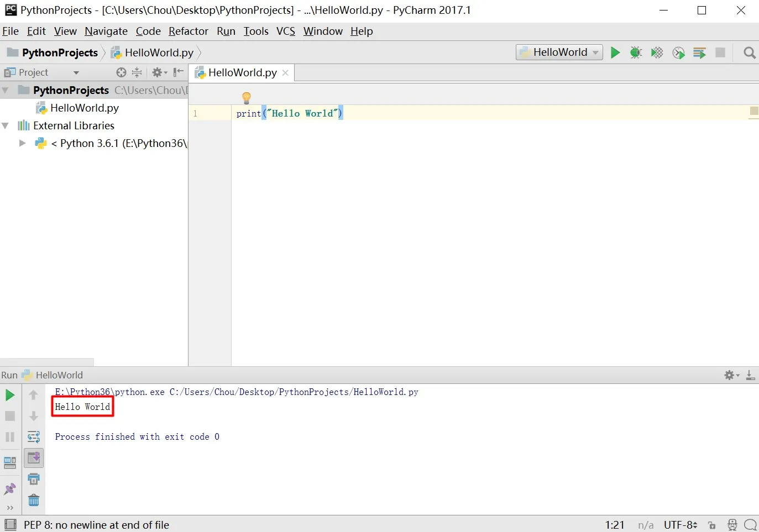Click the PEP 8 warning status message
This screenshot has height=532, width=759.
point(96,525)
